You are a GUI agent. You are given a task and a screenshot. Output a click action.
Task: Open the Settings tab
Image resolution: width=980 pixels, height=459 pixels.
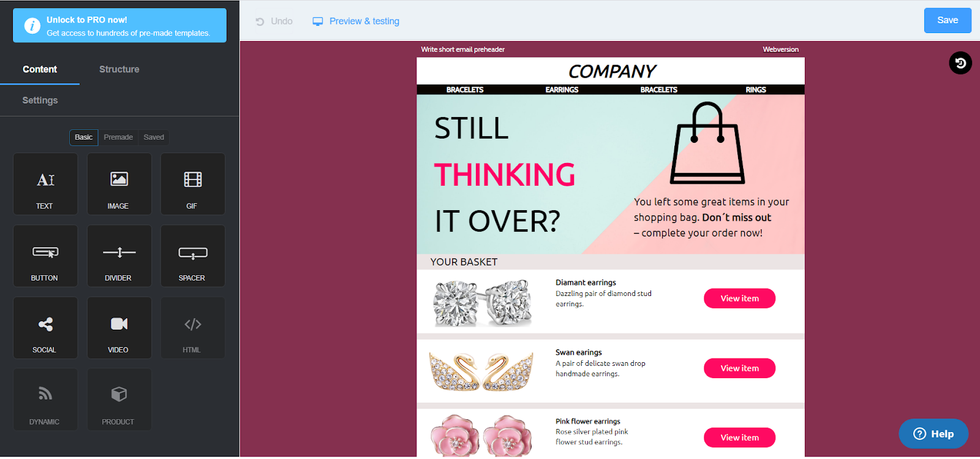tap(40, 100)
